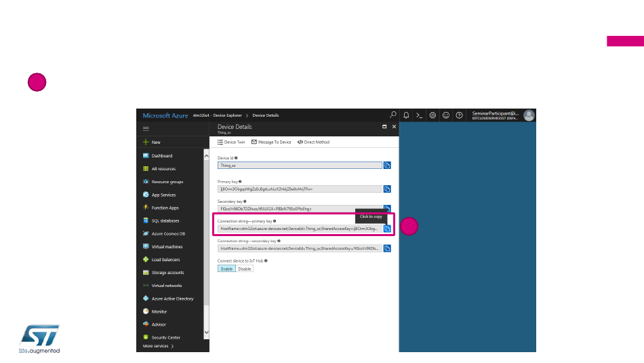Copy the primary key connection string
This screenshot has height=363, width=644.
(x=387, y=229)
